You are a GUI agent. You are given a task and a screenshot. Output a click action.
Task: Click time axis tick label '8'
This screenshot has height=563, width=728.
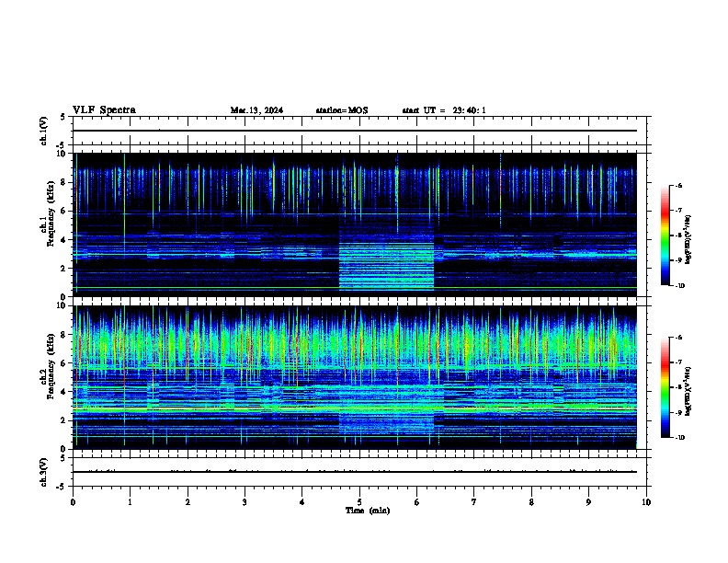531,502
